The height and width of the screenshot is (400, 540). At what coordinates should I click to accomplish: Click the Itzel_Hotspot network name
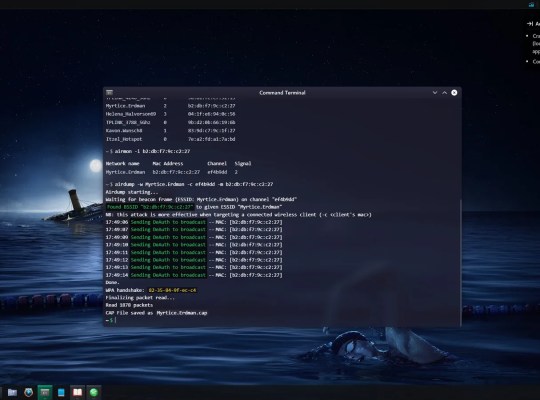click(124, 139)
